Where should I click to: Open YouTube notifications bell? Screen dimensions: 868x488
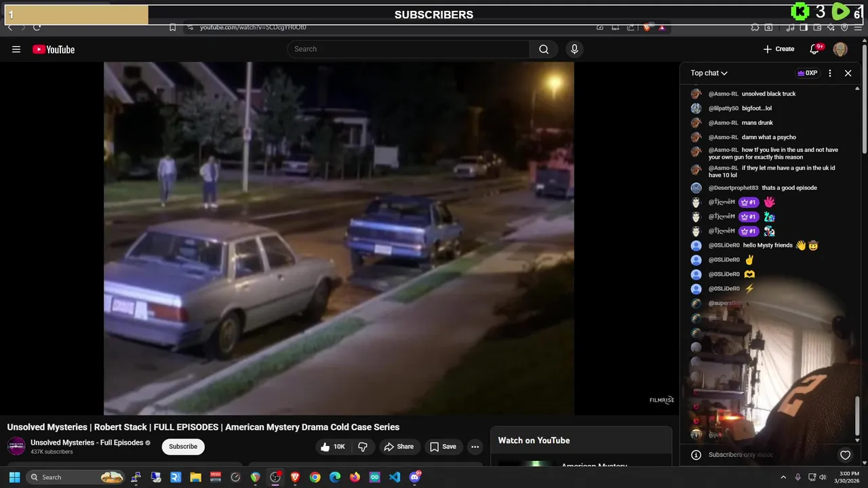pos(815,49)
